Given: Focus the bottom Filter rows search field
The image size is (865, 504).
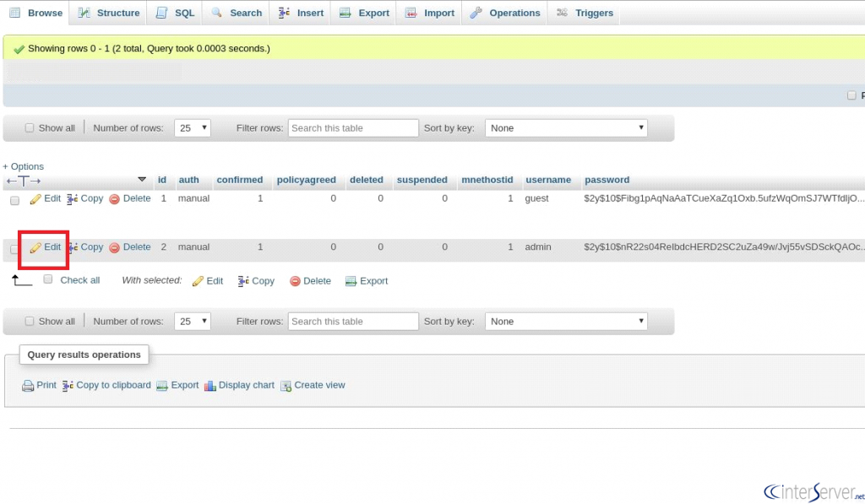Looking at the screenshot, I should click(353, 321).
